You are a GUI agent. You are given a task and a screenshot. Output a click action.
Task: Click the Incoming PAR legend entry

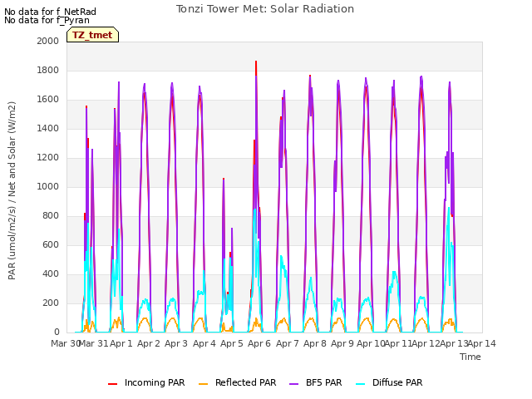tap(146, 382)
